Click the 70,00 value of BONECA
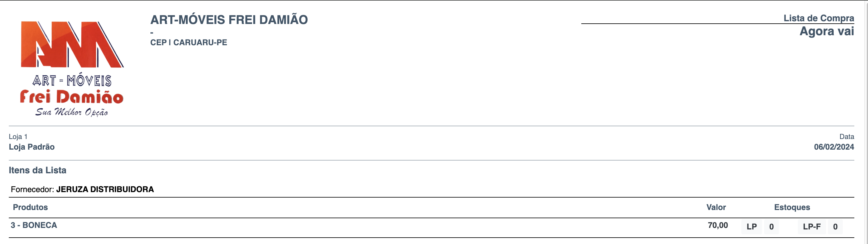 point(717,225)
